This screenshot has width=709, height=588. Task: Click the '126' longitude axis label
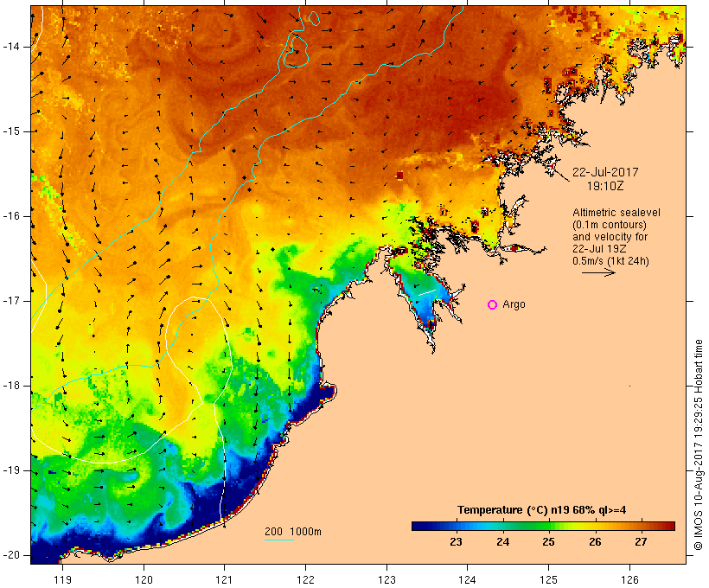point(629,579)
